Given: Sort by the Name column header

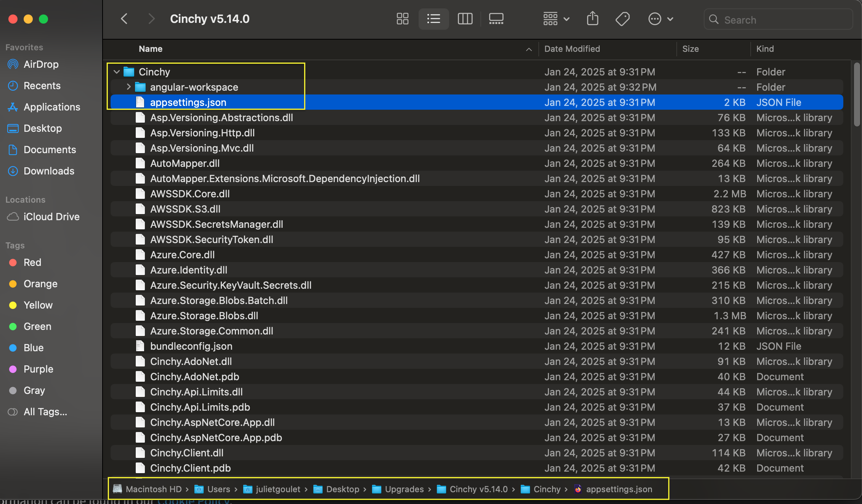Looking at the screenshot, I should coord(151,49).
